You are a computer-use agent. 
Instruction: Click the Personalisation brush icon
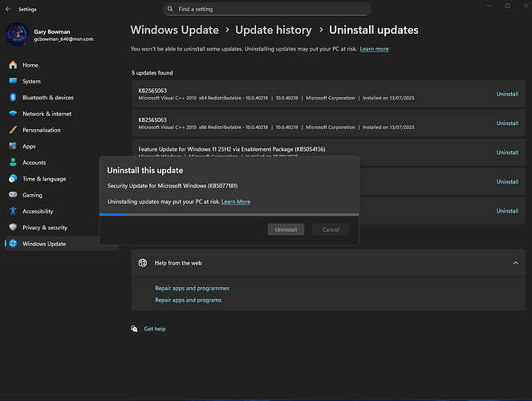click(13, 130)
